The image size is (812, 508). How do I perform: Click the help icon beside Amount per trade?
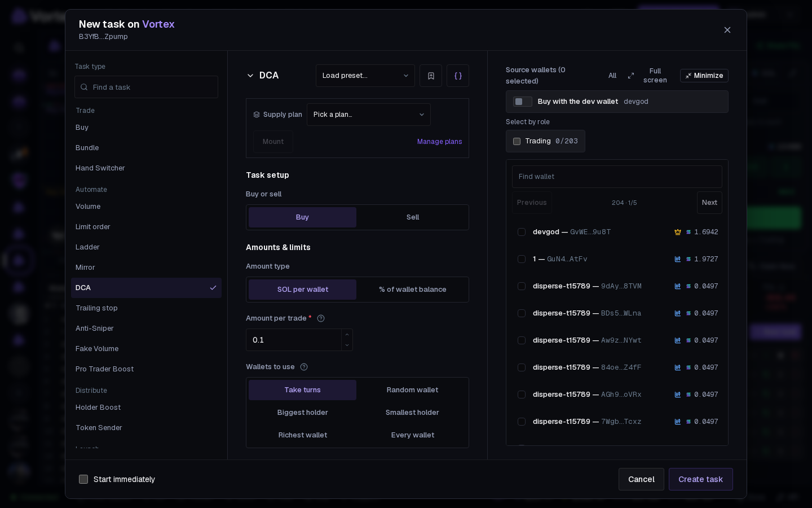tap(321, 318)
